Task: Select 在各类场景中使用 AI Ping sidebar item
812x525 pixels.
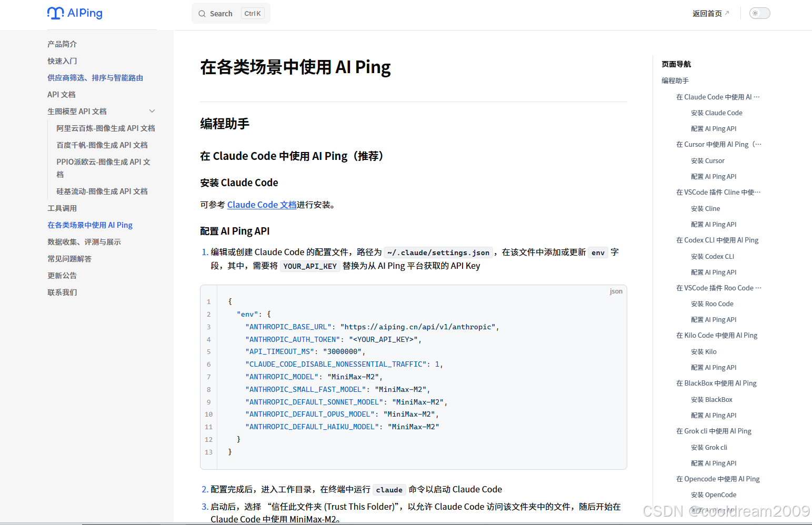Action: tap(90, 225)
